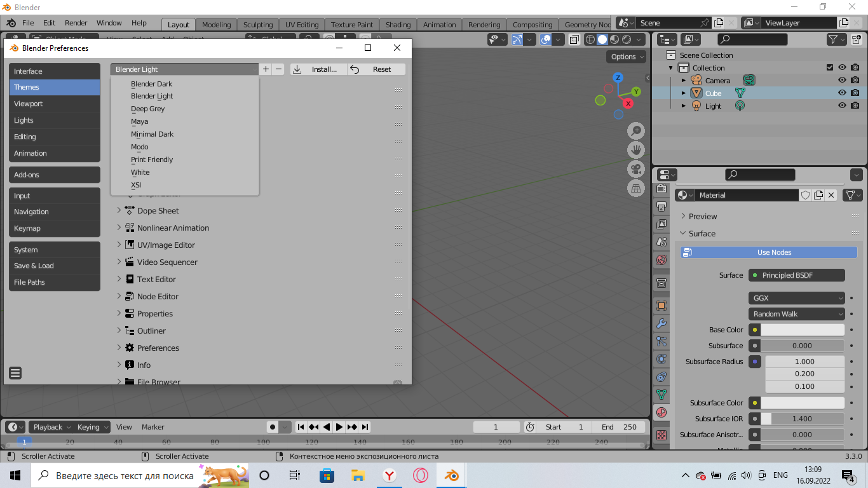
Task: Click the hamburger menu in Preferences
Action: tap(16, 373)
